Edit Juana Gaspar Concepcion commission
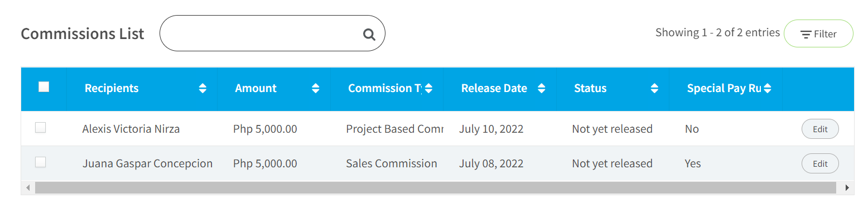Screen dimensions: 868x203 click(820, 163)
